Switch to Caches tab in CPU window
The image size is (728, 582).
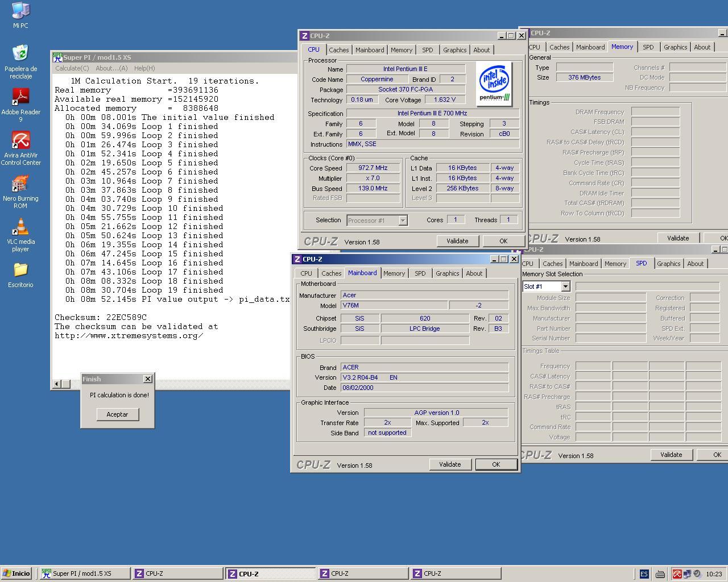tap(338, 50)
